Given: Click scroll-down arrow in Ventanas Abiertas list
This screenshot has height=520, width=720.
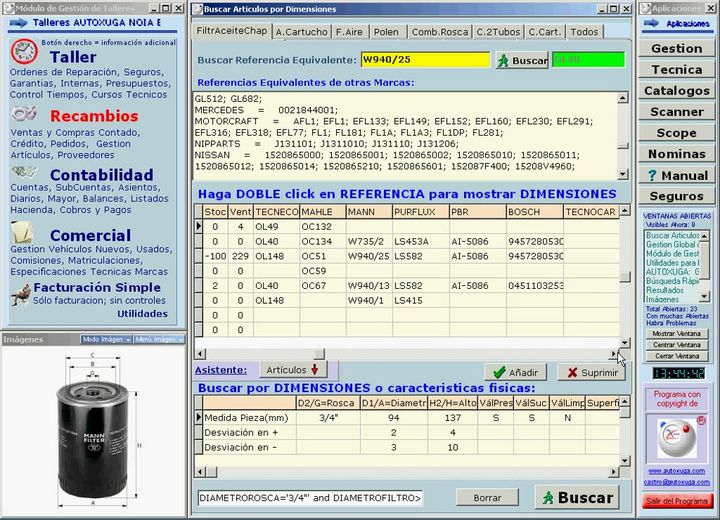Looking at the screenshot, I should tap(704, 297).
